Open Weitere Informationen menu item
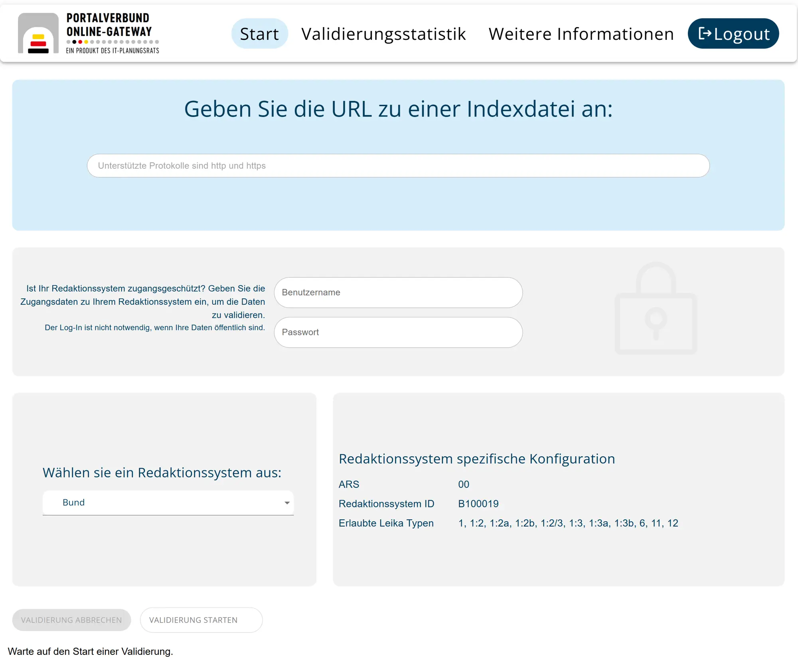 [581, 34]
